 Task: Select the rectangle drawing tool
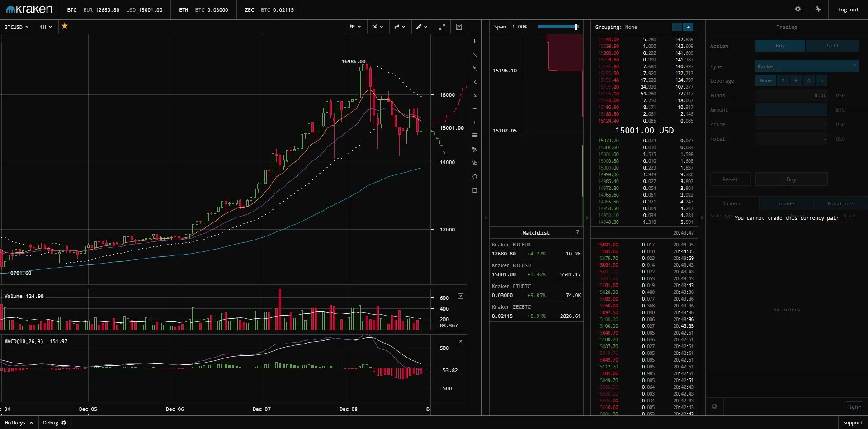tap(475, 190)
